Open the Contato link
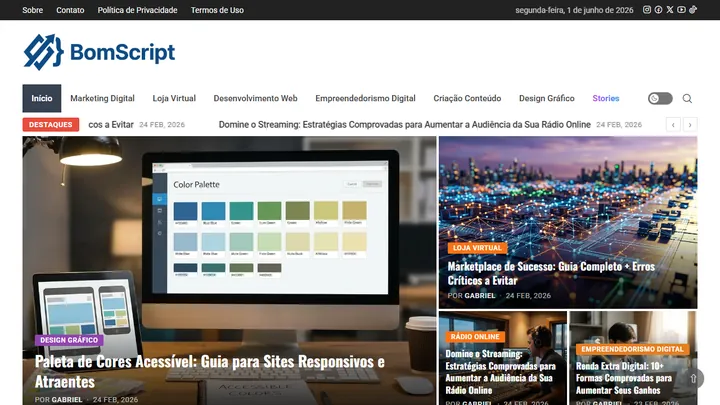 click(70, 10)
